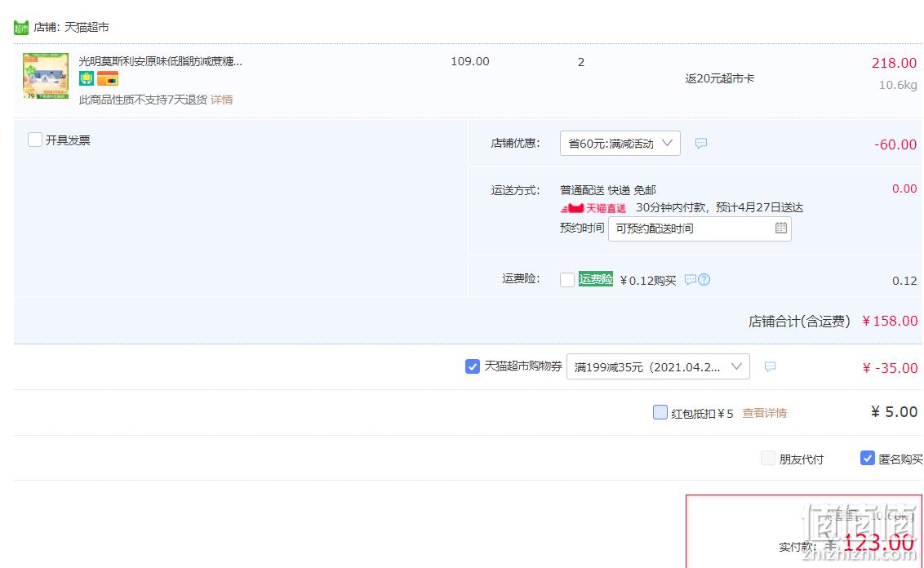Click the green badge icon under product name
This screenshot has width=924, height=568.
(87, 78)
